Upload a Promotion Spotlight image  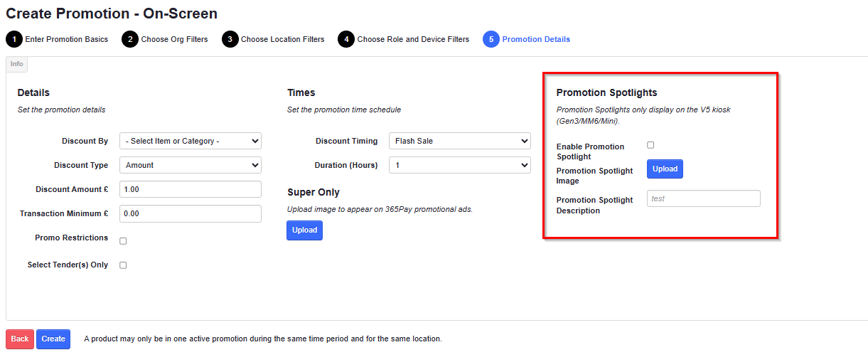[x=665, y=169]
